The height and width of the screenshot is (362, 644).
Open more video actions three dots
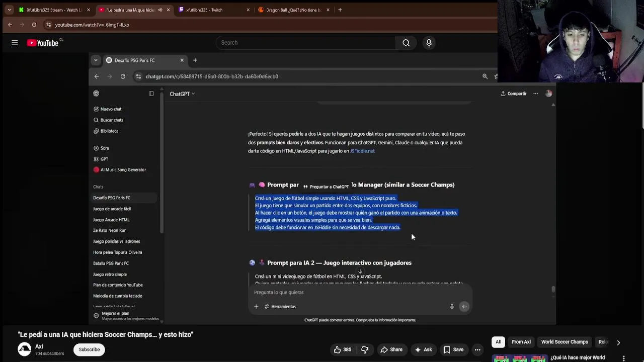click(477, 349)
